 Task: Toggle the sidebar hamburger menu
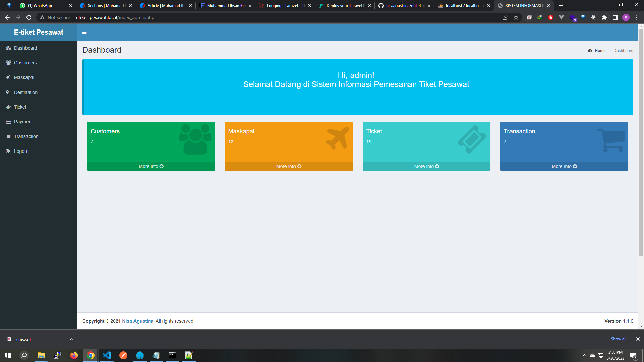(x=84, y=32)
